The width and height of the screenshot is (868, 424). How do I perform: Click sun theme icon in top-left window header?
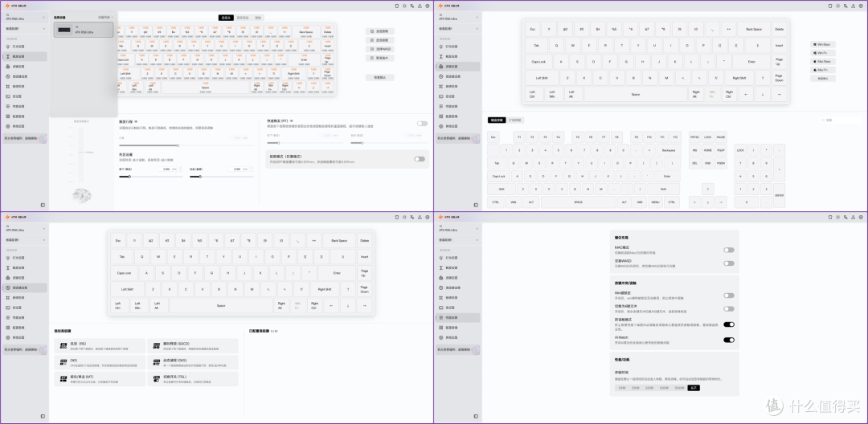(404, 6)
